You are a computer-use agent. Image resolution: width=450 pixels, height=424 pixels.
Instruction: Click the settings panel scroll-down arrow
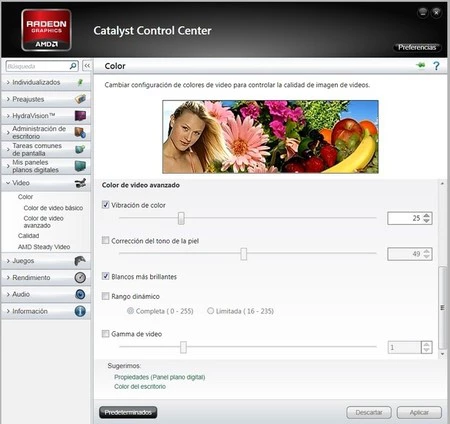[442, 354]
